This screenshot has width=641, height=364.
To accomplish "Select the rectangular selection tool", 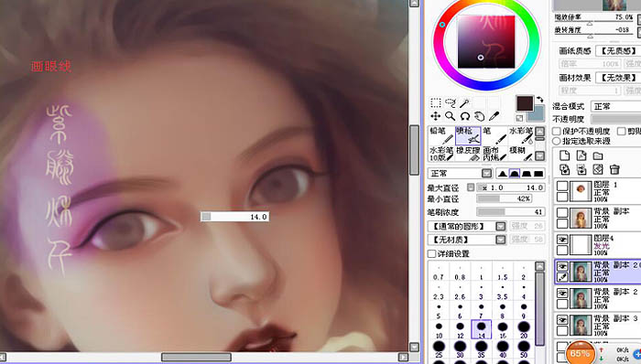I will 435,102.
